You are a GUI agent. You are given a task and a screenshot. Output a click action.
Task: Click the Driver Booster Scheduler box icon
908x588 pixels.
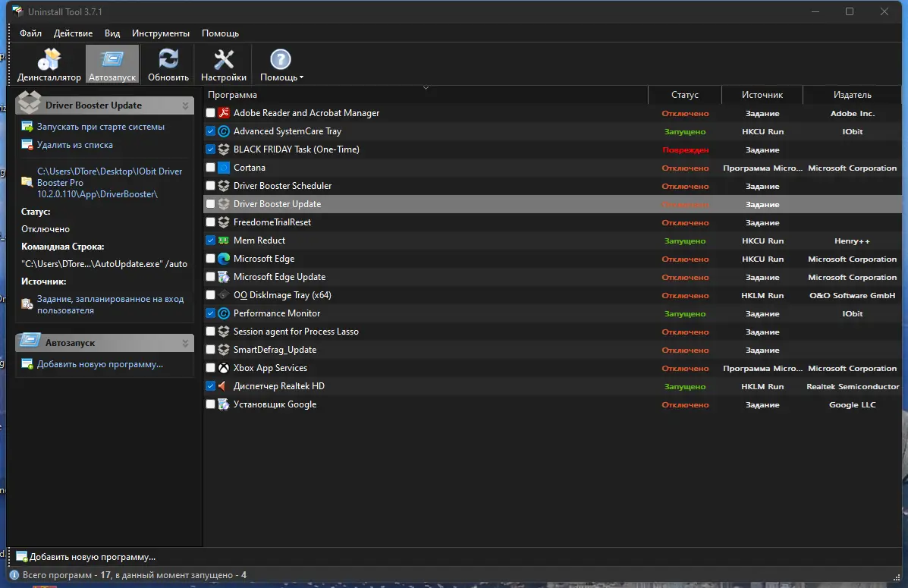click(x=224, y=186)
